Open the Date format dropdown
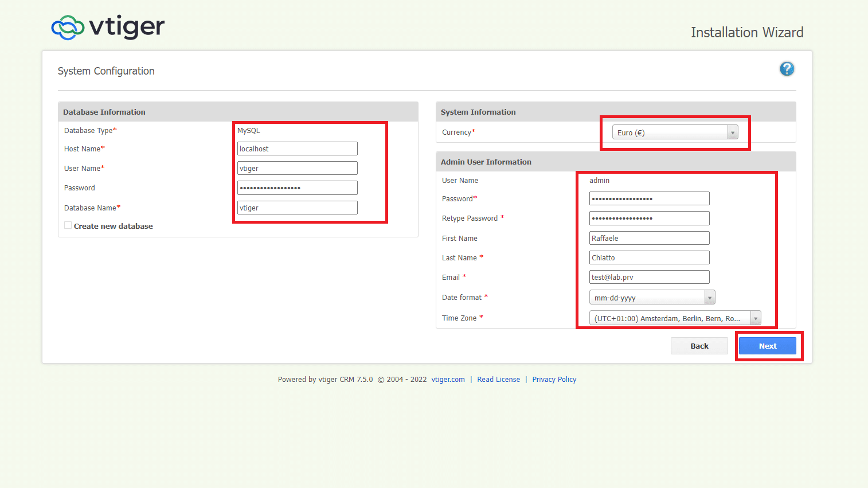This screenshot has height=488, width=868. pyautogui.click(x=652, y=298)
